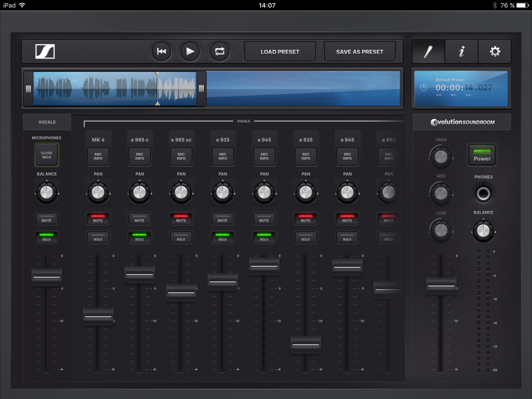Click the left waveform trim handle

[x=28, y=89]
